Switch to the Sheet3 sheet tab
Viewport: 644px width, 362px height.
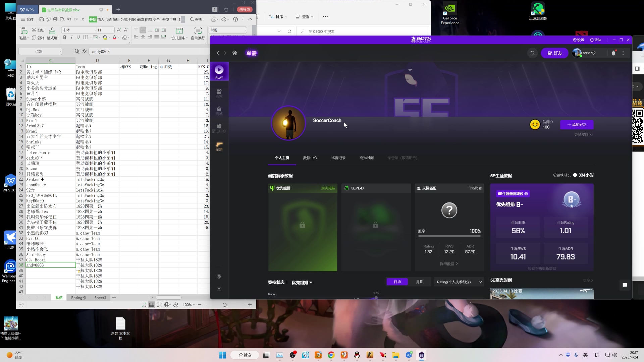click(x=100, y=298)
